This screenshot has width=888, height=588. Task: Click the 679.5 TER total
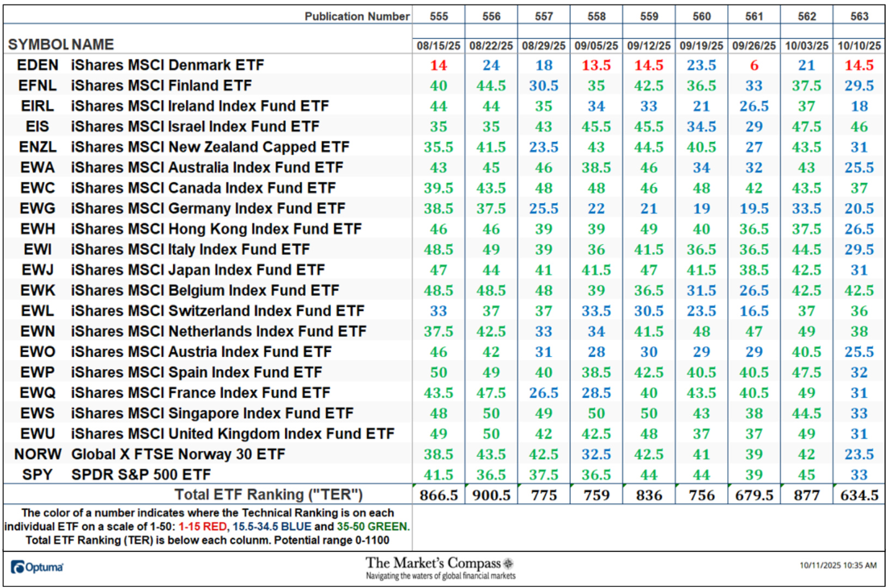coord(754,495)
